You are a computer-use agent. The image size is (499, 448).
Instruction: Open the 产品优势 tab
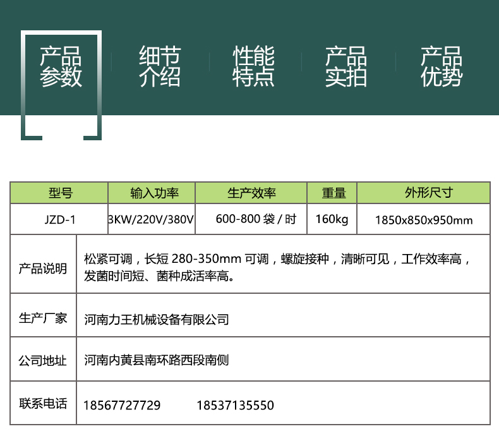click(x=442, y=66)
